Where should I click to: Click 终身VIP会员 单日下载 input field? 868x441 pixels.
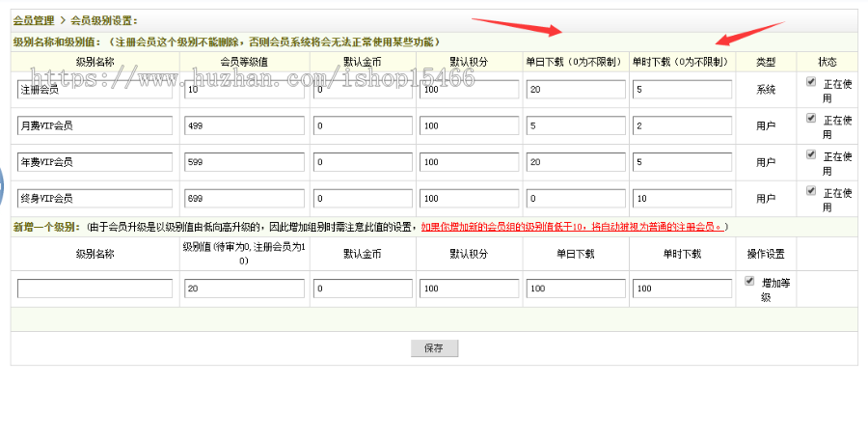[576, 198]
